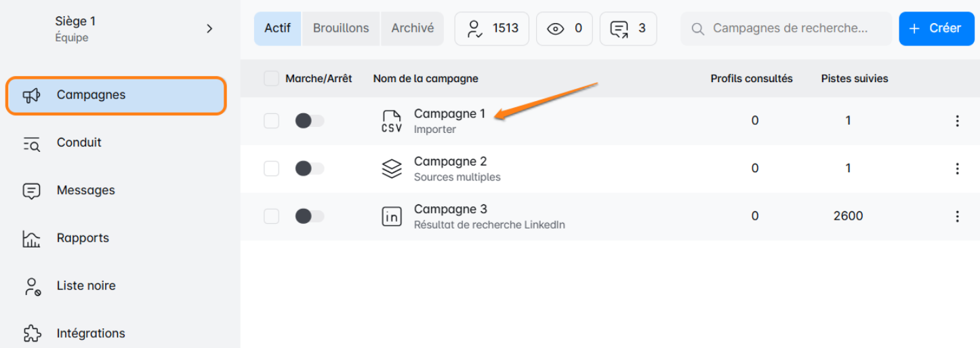The width and height of the screenshot is (980, 348).
Task: Open Rapports chart icon in sidebar
Action: (x=32, y=238)
